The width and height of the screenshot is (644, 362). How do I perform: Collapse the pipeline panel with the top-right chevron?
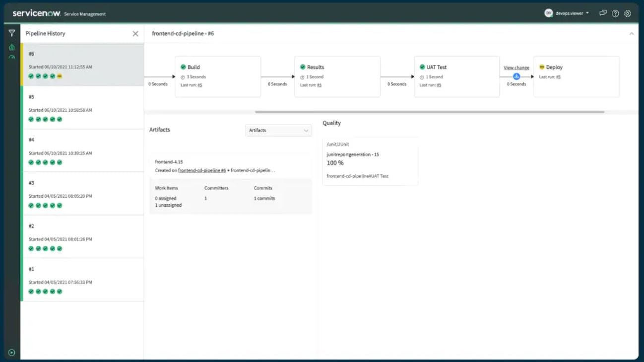coord(632,33)
